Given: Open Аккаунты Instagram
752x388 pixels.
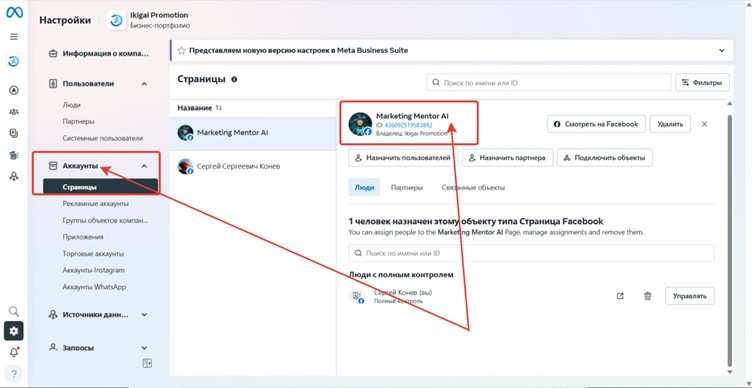Looking at the screenshot, I should [94, 270].
